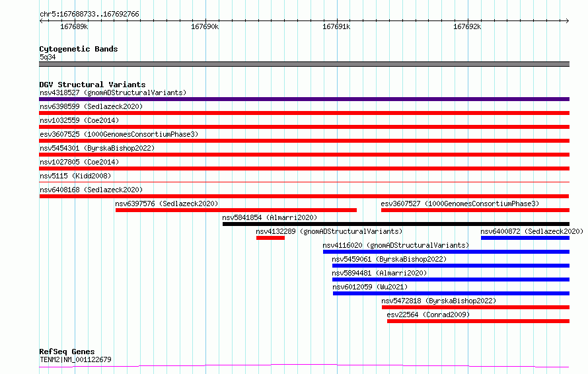The width and height of the screenshot is (588, 374).
Task: Open variant nsv5454301 (ByrskaBishop2022) label
Action: [x=97, y=148]
